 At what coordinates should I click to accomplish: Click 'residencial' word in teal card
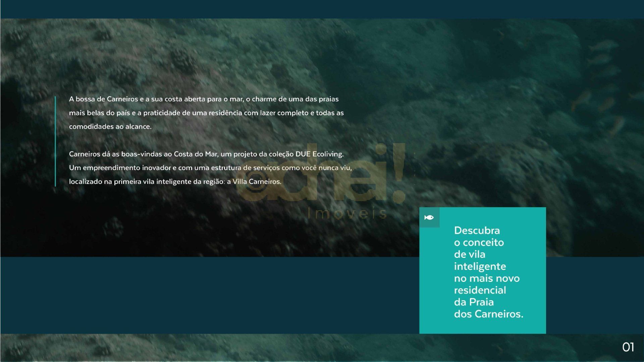click(480, 290)
